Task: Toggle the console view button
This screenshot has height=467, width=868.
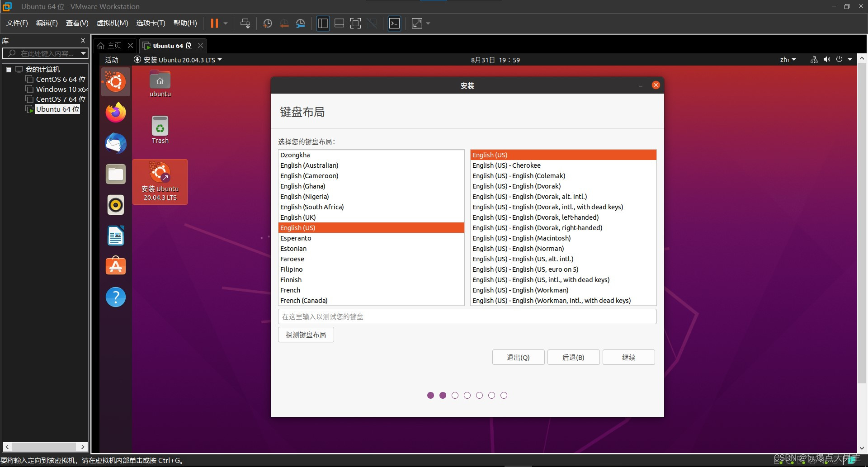Action: pos(394,23)
